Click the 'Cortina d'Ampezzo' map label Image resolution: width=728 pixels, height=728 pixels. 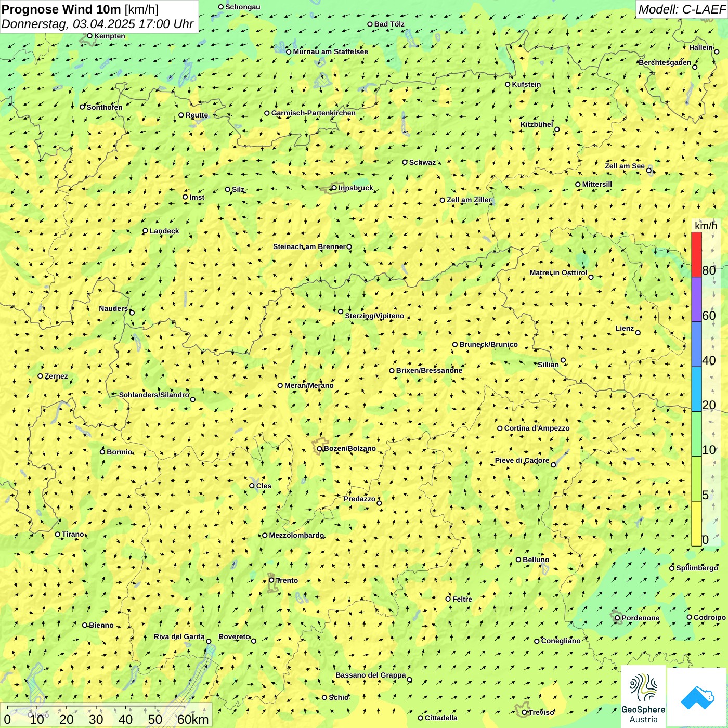coord(537,428)
